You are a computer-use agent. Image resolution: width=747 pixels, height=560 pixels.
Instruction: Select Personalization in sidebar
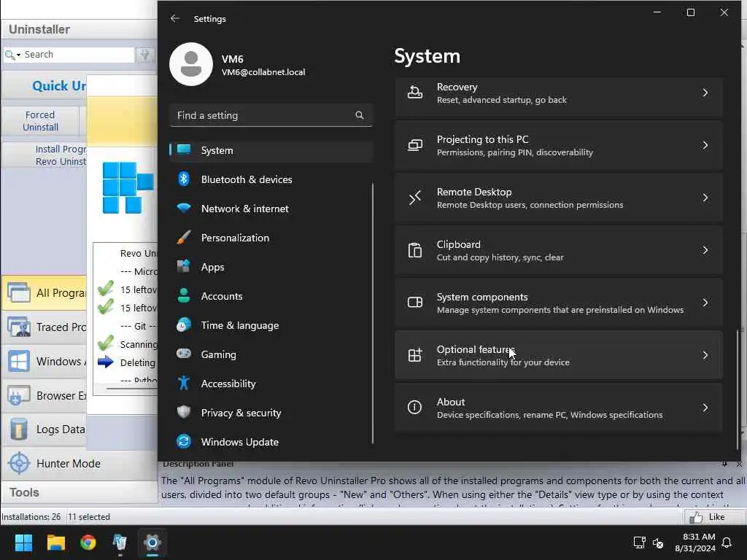click(x=271, y=238)
